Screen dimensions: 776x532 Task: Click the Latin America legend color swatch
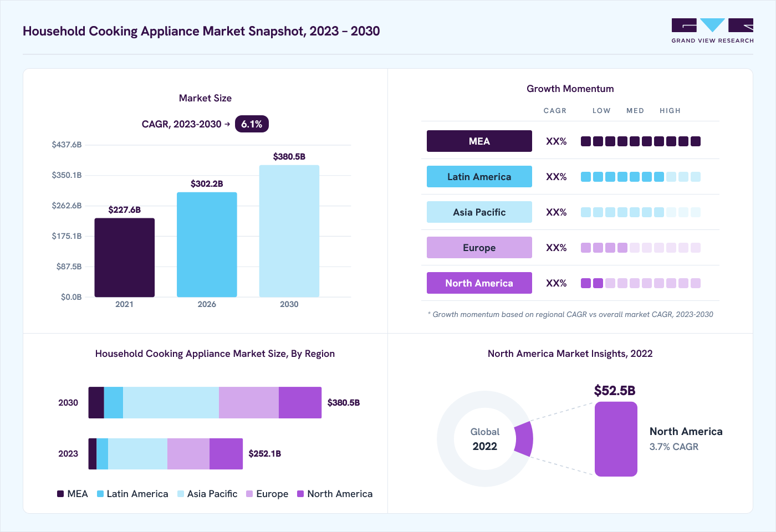[x=100, y=494]
